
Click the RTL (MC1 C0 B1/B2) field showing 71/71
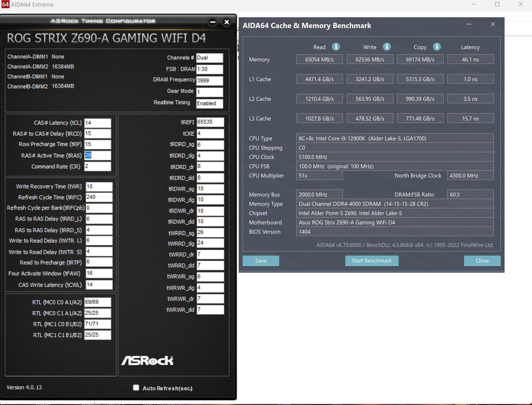[97, 324]
